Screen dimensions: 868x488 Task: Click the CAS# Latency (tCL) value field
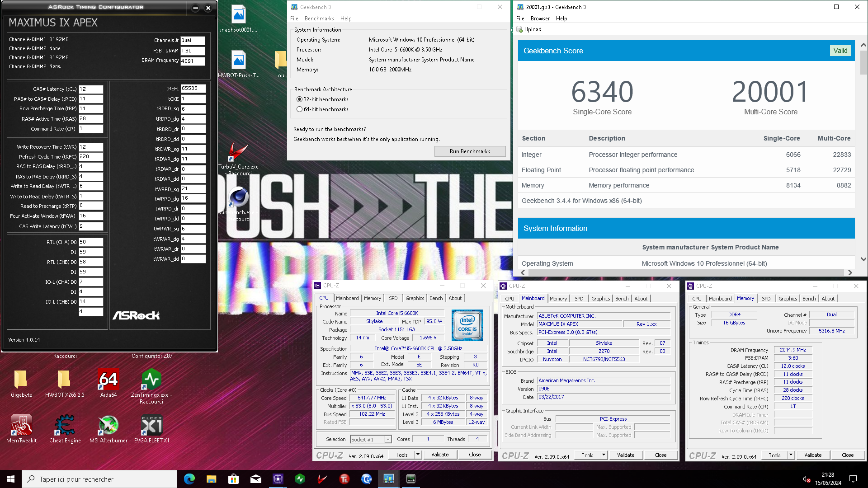91,89
